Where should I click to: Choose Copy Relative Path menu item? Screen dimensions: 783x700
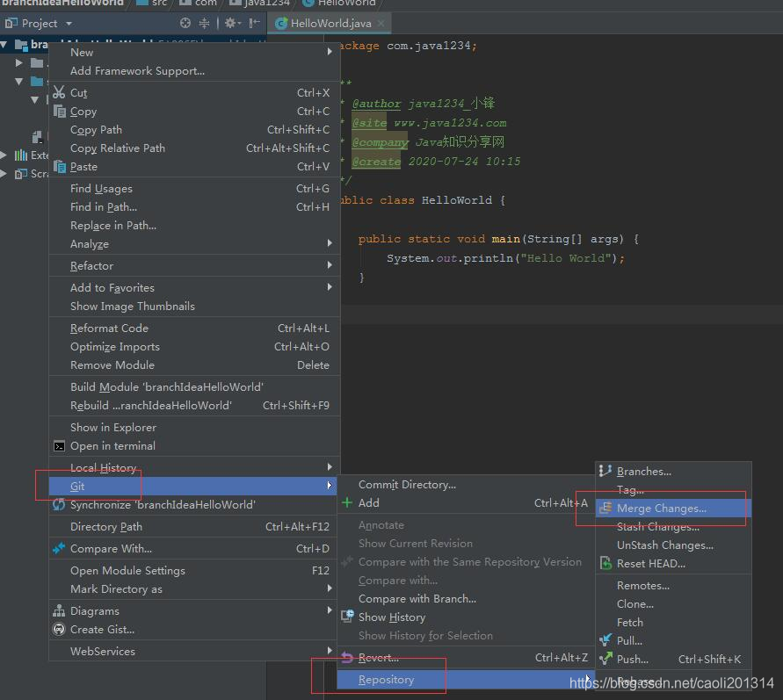192,148
